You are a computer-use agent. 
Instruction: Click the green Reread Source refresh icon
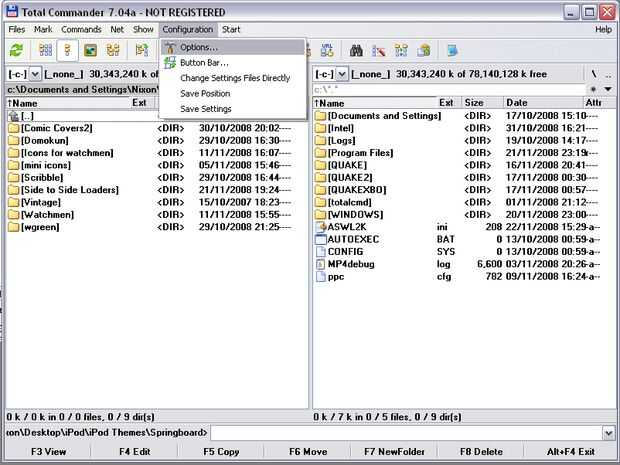(17, 50)
